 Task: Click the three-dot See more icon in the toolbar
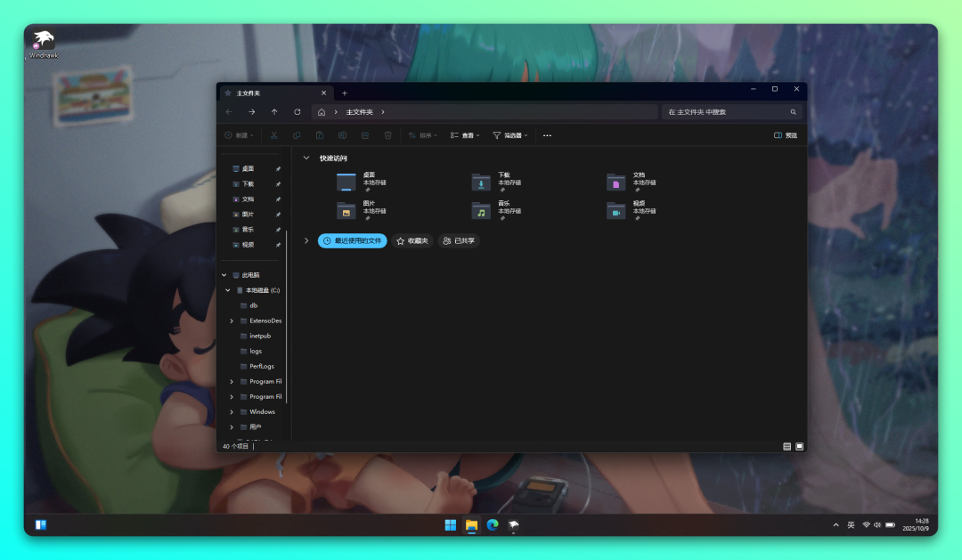click(x=547, y=135)
